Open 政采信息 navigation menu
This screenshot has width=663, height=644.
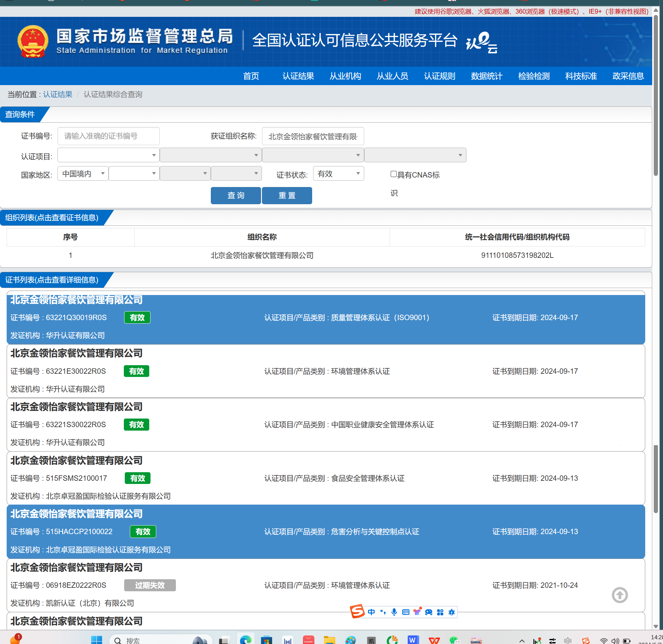(x=628, y=76)
